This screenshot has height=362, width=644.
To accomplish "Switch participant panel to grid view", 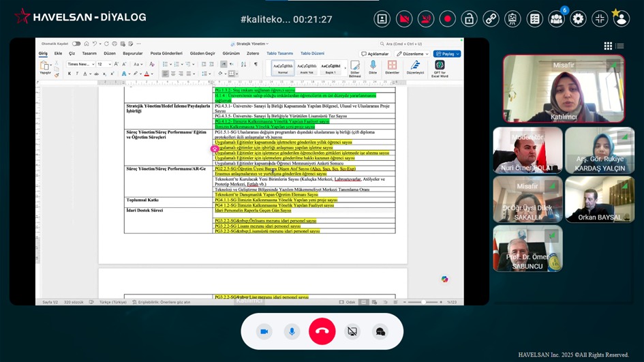I will (x=608, y=46).
